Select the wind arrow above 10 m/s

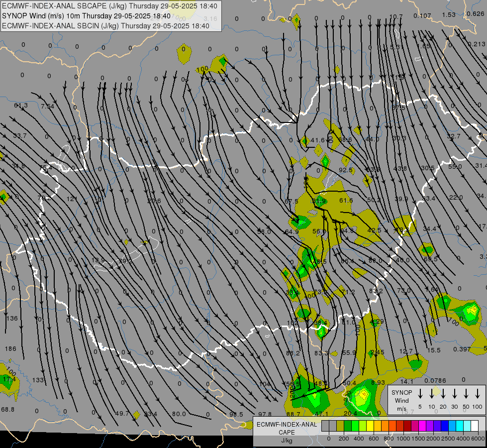431,394
